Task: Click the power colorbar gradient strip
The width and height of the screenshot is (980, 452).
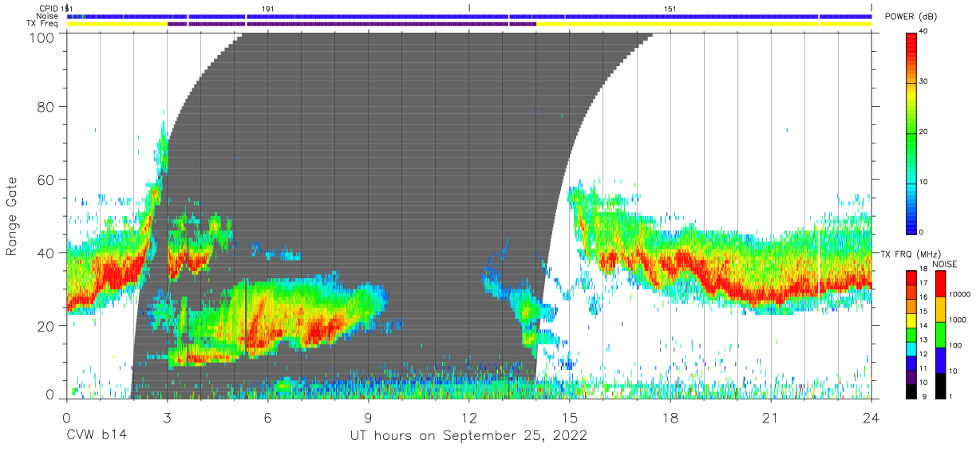Action: point(912,132)
